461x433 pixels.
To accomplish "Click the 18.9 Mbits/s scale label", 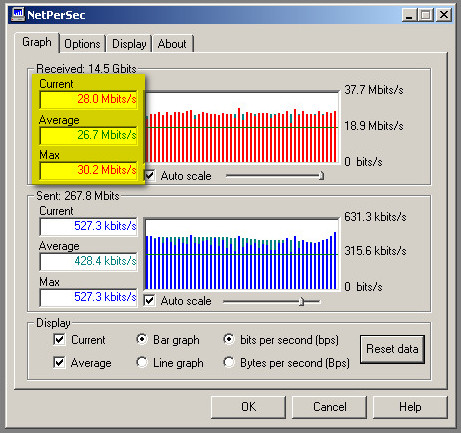I will [374, 126].
